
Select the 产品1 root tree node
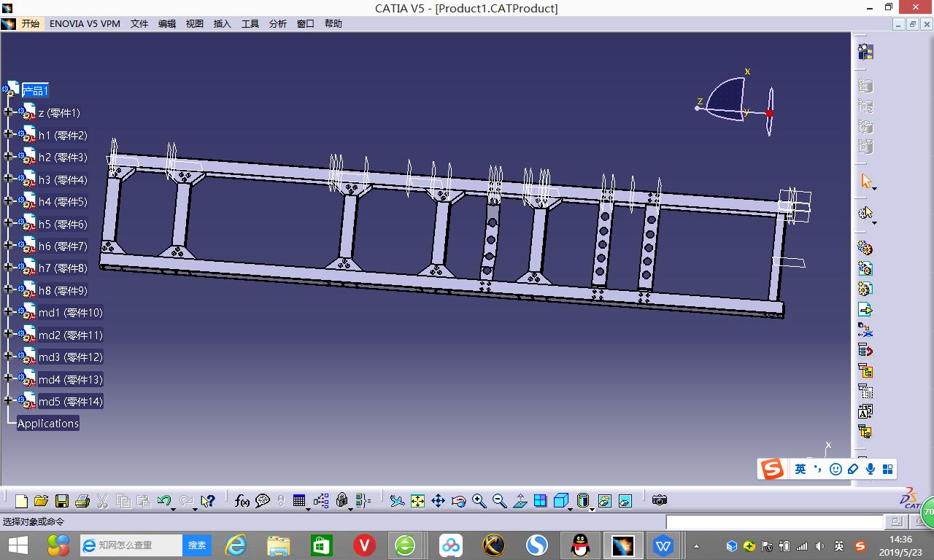tap(35, 90)
